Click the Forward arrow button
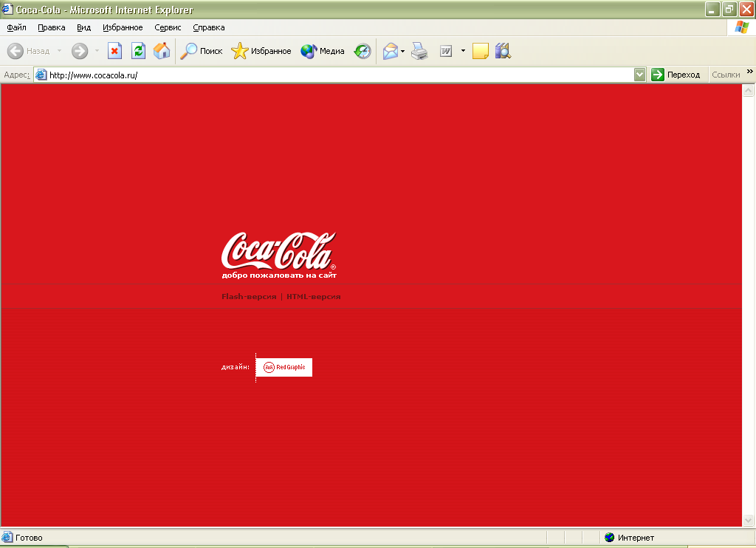The image size is (756, 548). (80, 51)
